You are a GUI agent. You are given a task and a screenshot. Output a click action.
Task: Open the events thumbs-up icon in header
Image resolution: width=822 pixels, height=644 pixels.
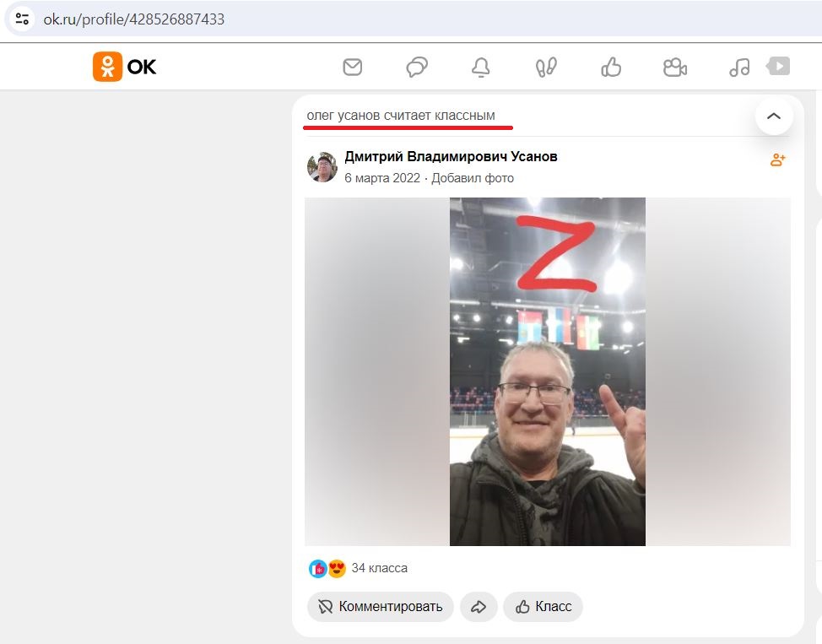611,68
